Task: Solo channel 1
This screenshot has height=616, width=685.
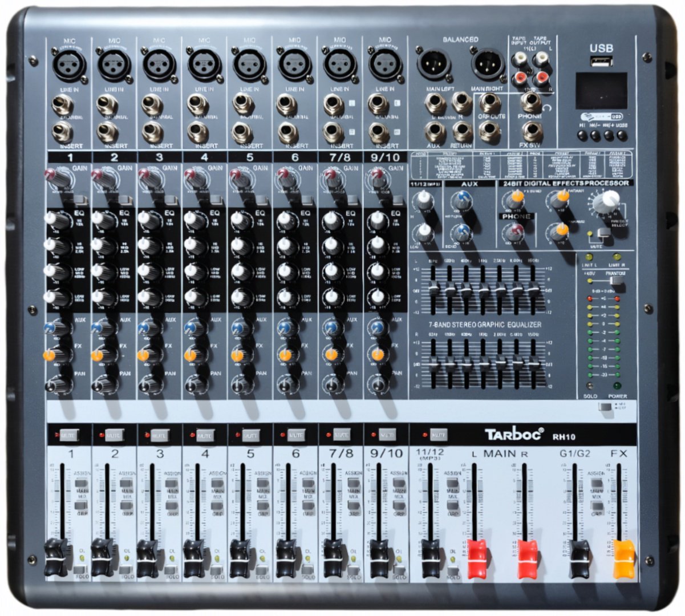Action: (x=80, y=569)
